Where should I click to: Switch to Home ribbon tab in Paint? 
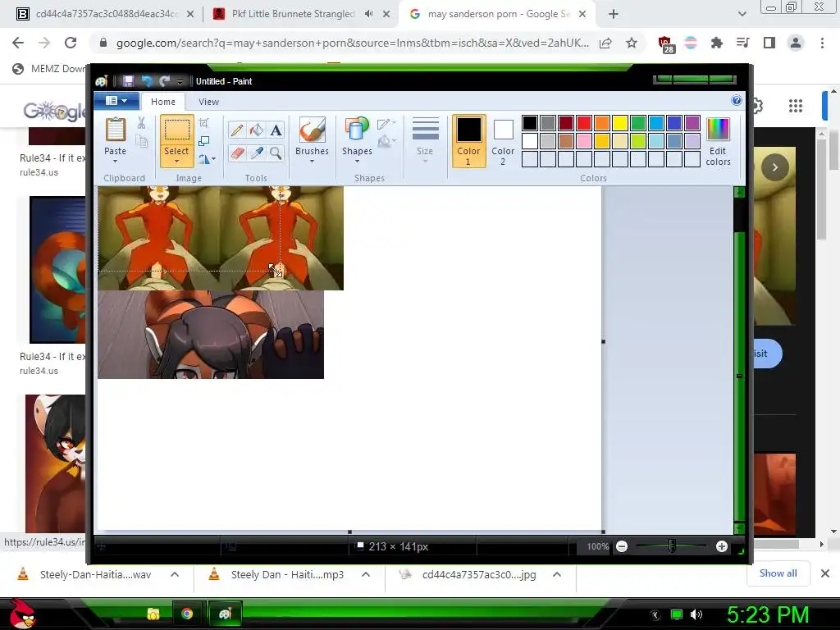click(x=163, y=102)
